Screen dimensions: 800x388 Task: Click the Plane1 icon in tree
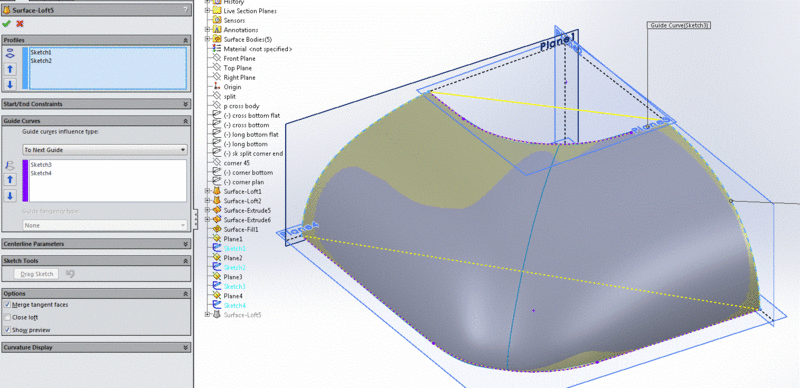tap(216, 239)
